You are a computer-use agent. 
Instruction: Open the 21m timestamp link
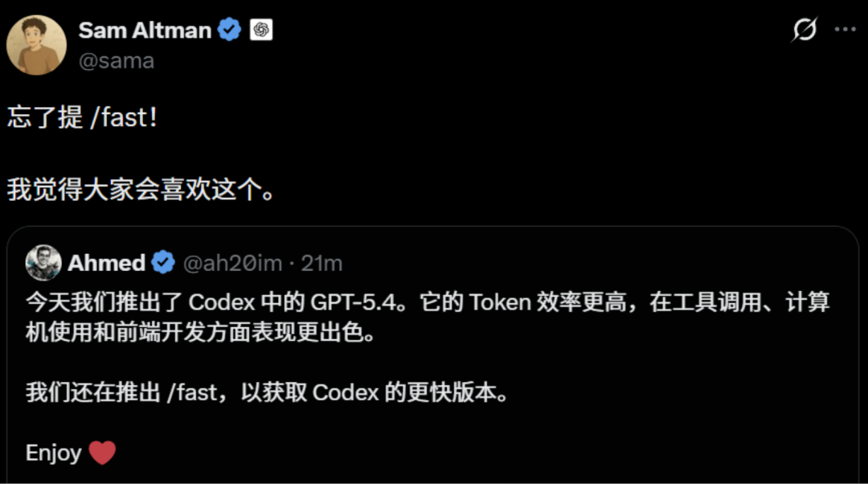coord(321,263)
